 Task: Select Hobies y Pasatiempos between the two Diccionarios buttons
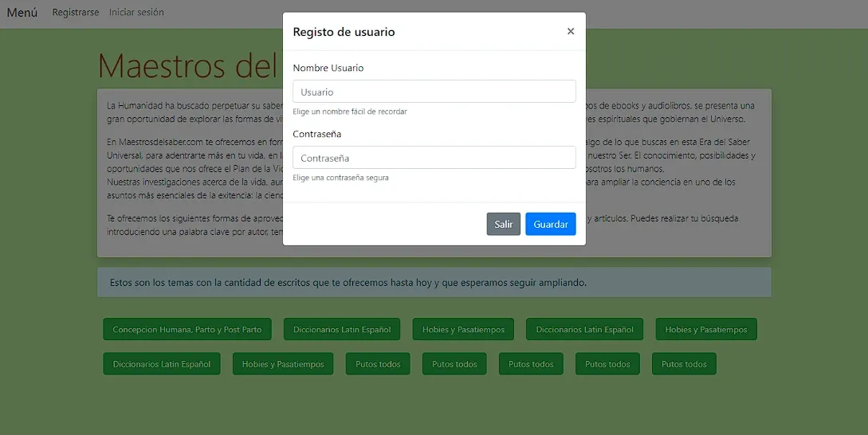tap(464, 330)
